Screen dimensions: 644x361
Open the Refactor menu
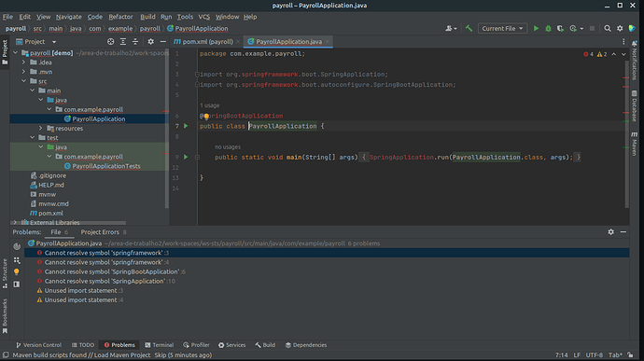pos(120,17)
